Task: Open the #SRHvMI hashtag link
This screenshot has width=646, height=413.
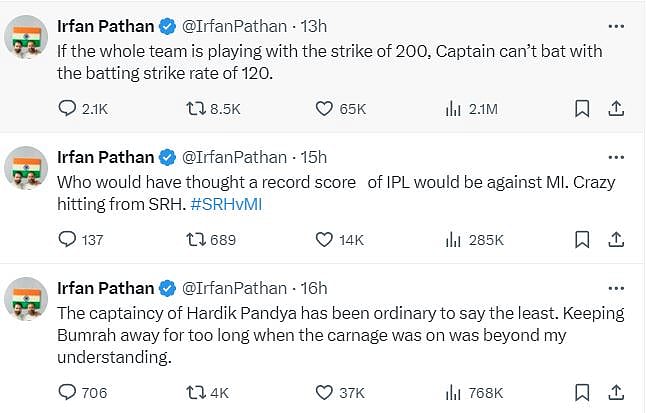Action: point(226,204)
